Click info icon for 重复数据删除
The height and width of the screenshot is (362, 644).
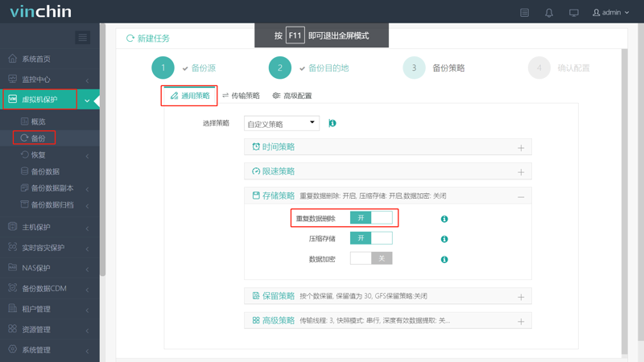click(x=444, y=219)
